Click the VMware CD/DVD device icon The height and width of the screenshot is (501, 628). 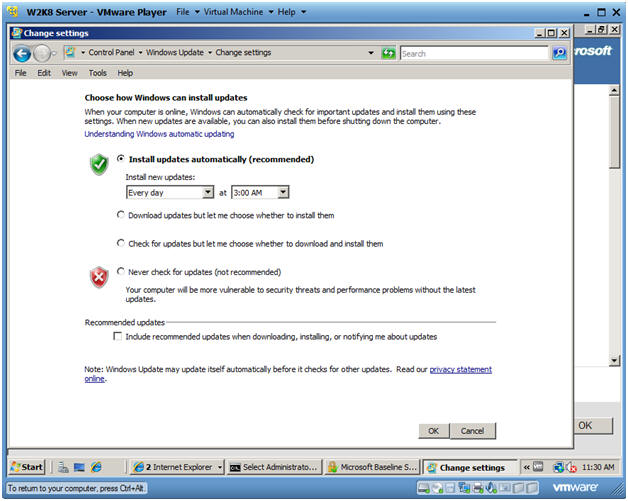click(438, 488)
